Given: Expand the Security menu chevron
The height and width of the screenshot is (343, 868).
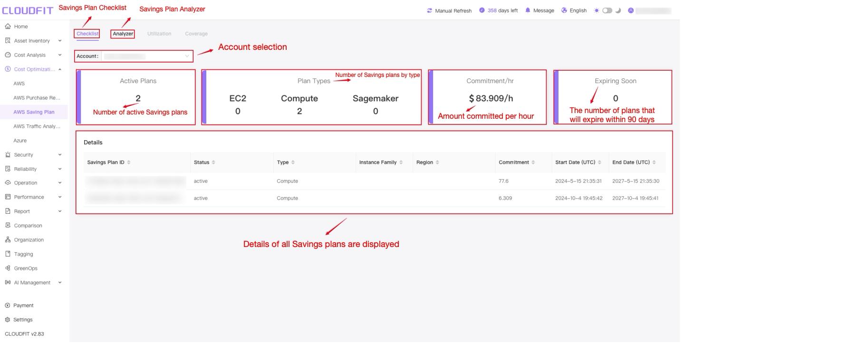Looking at the screenshot, I should click(60, 155).
